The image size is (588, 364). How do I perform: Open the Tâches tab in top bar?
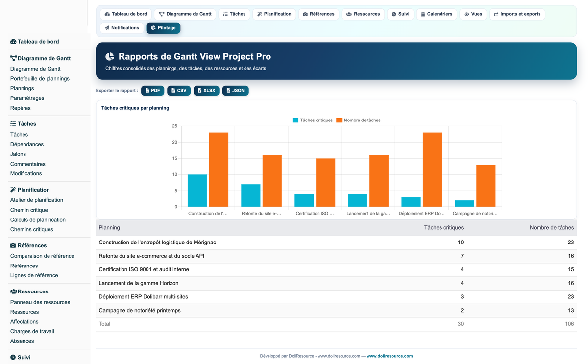click(x=234, y=14)
